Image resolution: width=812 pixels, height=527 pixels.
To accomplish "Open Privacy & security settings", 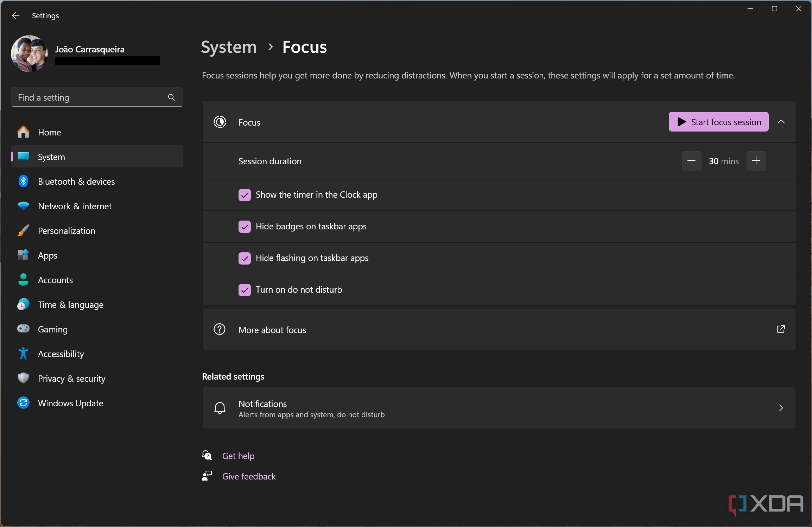I will click(71, 378).
